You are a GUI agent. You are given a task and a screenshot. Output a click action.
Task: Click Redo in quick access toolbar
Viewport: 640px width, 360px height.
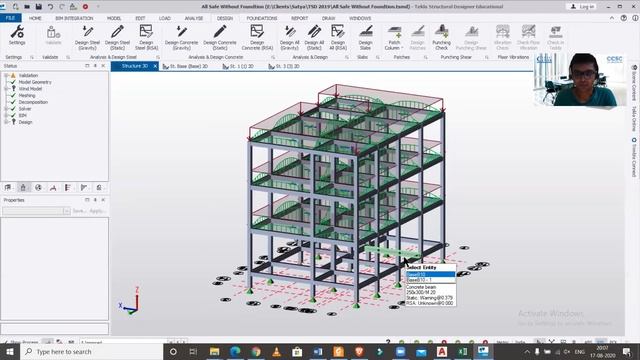62,7
